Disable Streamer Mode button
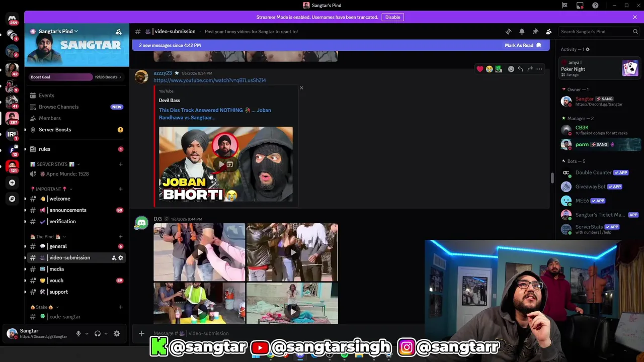644x362 pixels. (392, 17)
